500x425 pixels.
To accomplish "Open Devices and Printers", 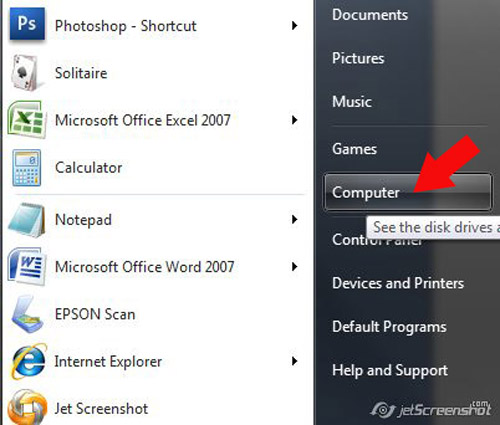I will (x=398, y=283).
